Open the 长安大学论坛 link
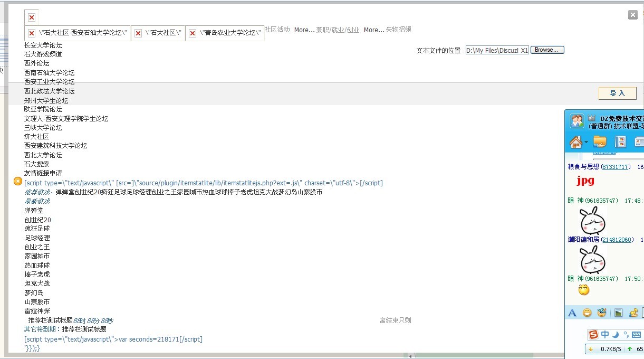644x359 pixels. tap(43, 45)
